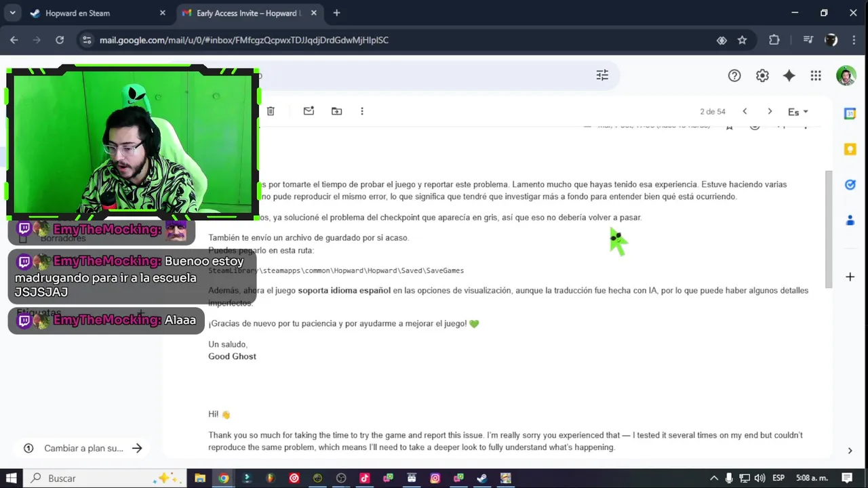This screenshot has width=868, height=488.
Task: Open Gmail settings gear
Action: coord(762,76)
